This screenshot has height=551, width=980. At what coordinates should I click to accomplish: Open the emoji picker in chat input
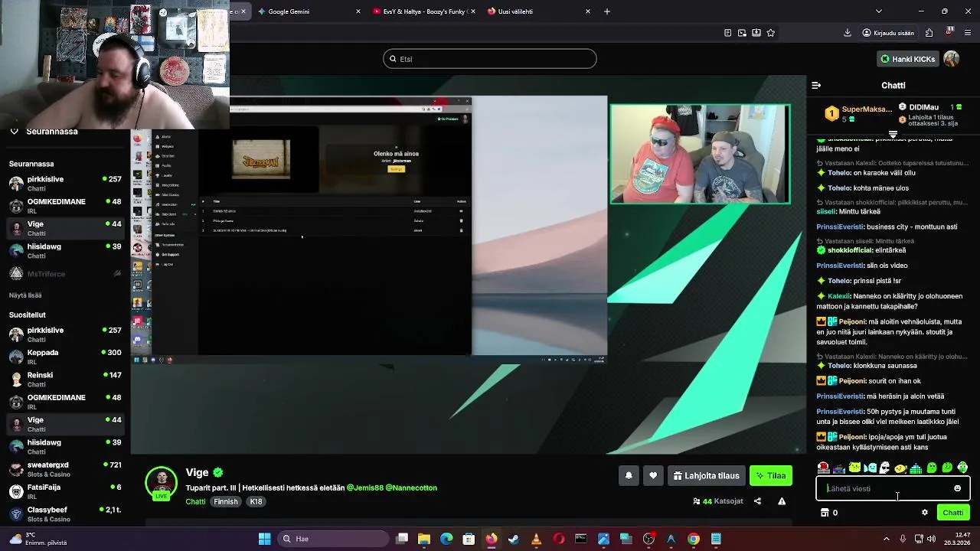coord(957,488)
